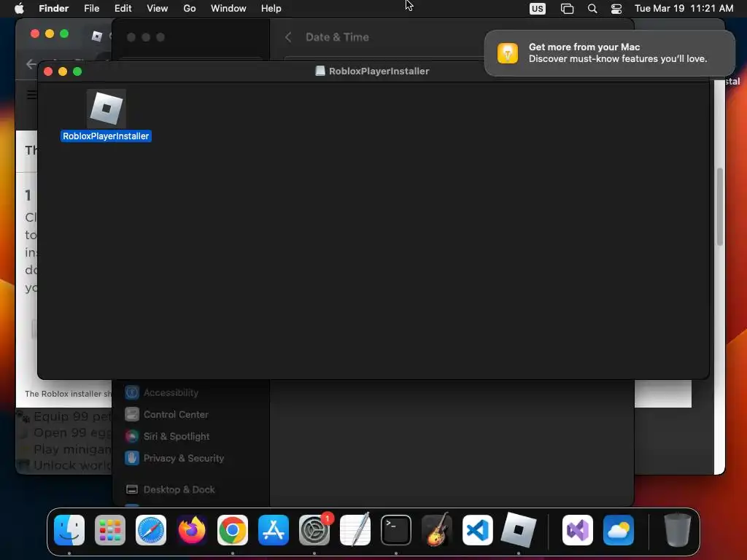
Task: Minimize the RobloxPlayerInstaller window
Action: (x=63, y=71)
